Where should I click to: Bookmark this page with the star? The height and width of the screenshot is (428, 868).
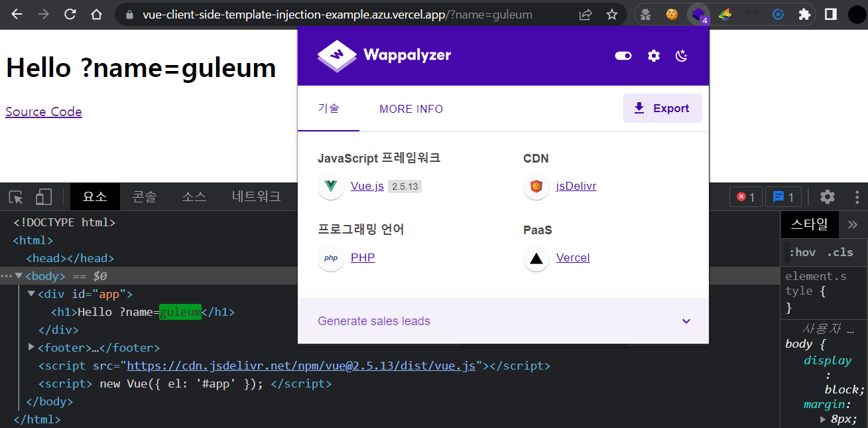pyautogui.click(x=612, y=14)
